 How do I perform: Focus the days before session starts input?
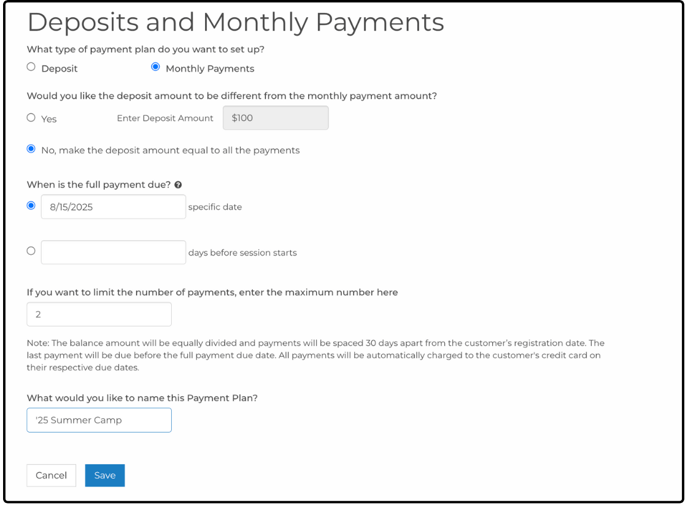tap(113, 252)
